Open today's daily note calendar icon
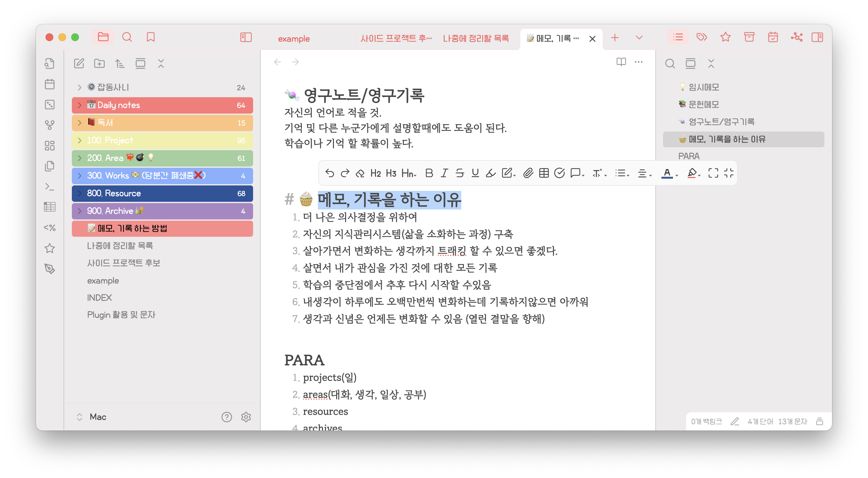 pos(49,84)
